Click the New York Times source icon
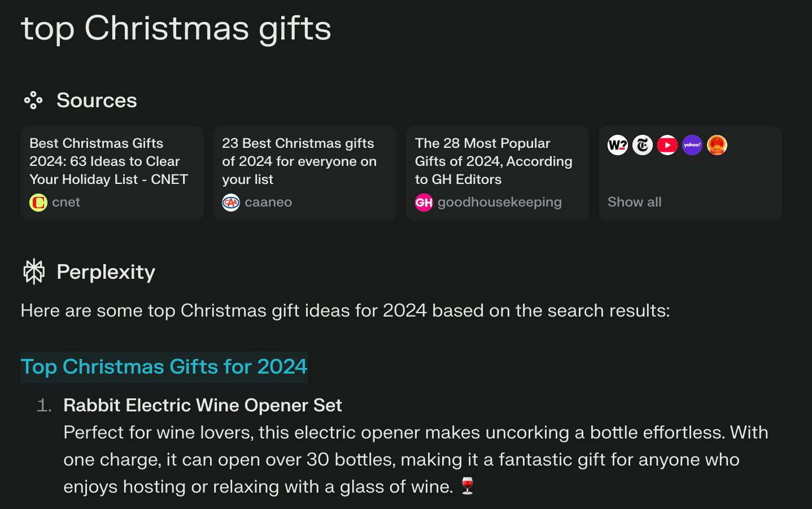The width and height of the screenshot is (812, 509). [x=643, y=145]
